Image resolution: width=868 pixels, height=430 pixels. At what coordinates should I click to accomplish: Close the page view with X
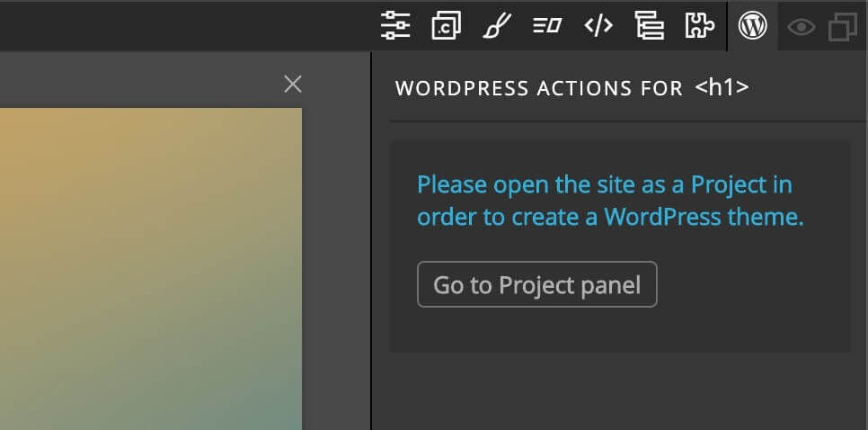[x=293, y=85]
